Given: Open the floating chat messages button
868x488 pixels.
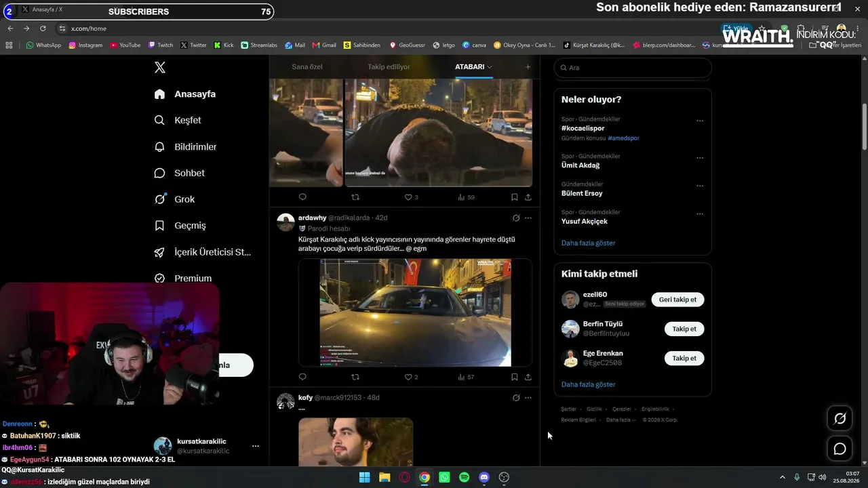Looking at the screenshot, I should (x=840, y=449).
